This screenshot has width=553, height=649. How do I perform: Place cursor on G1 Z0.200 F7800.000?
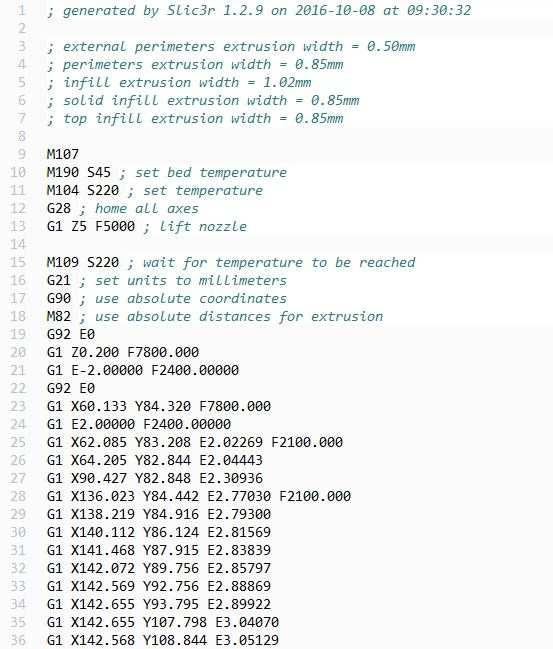[x=123, y=352]
